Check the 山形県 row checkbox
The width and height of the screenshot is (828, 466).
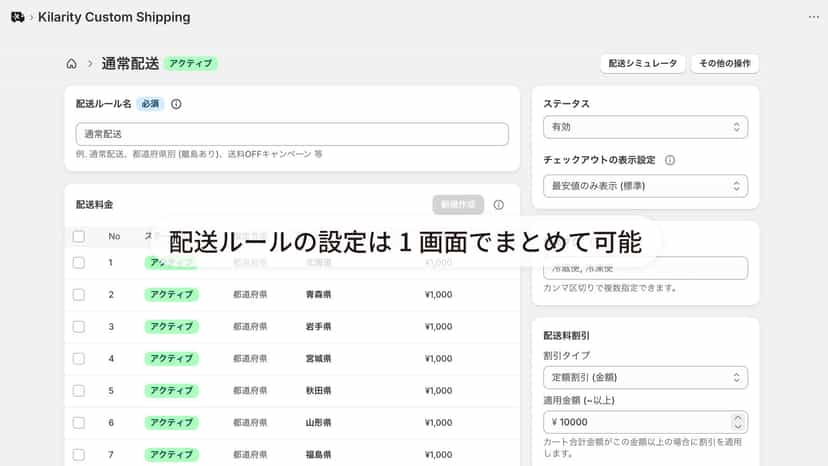tap(79, 423)
